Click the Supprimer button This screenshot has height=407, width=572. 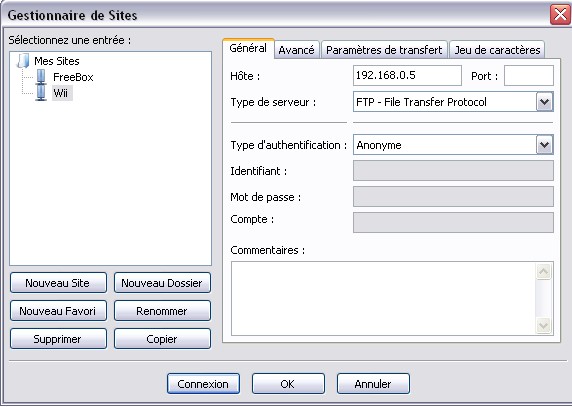(x=58, y=339)
